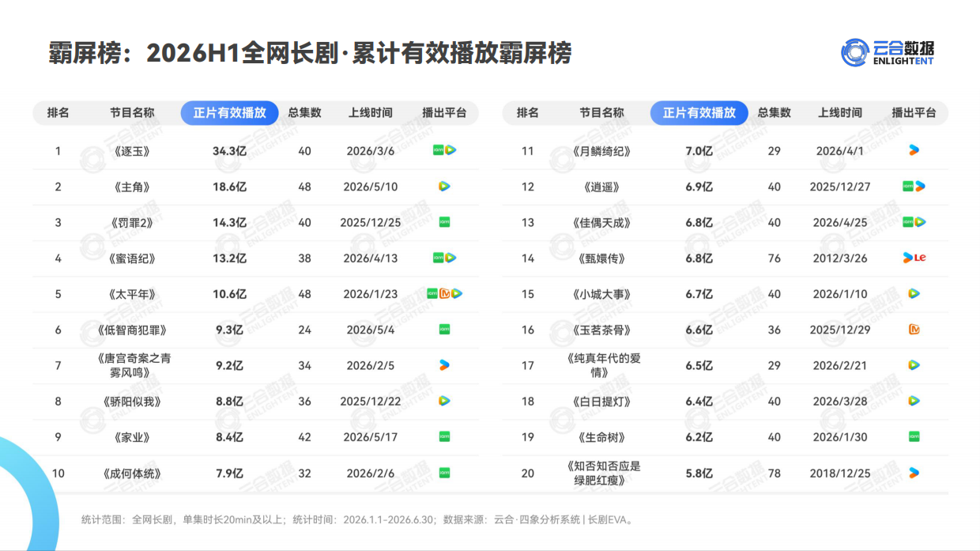Select the title 《低智商犯罪》

pos(132,330)
